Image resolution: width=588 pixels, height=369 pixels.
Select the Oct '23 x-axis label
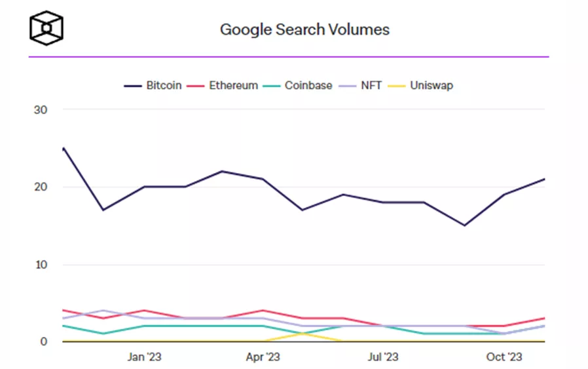click(504, 357)
